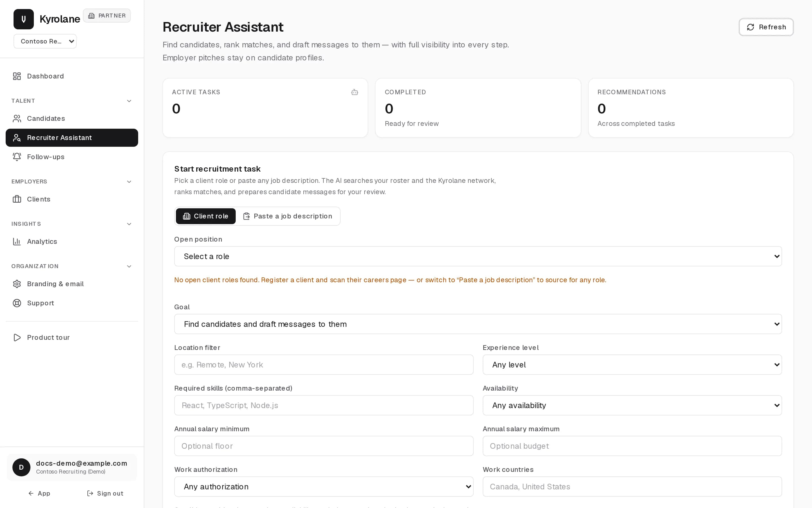
Task: Open the Support page
Action: 72,303
